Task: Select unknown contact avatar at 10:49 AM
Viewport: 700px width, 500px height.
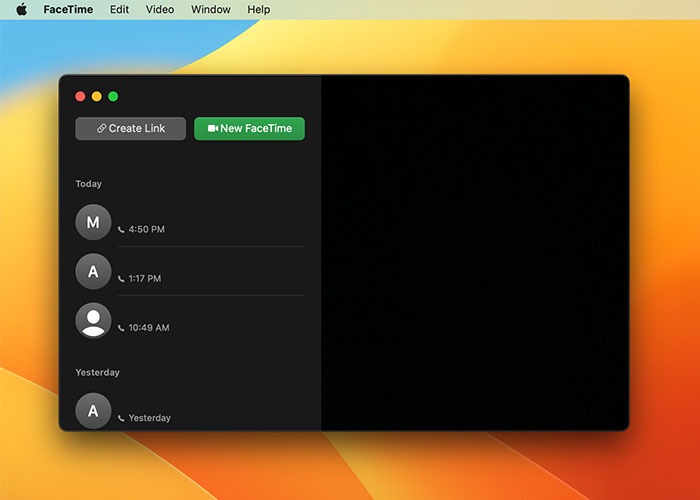Action: 93,320
